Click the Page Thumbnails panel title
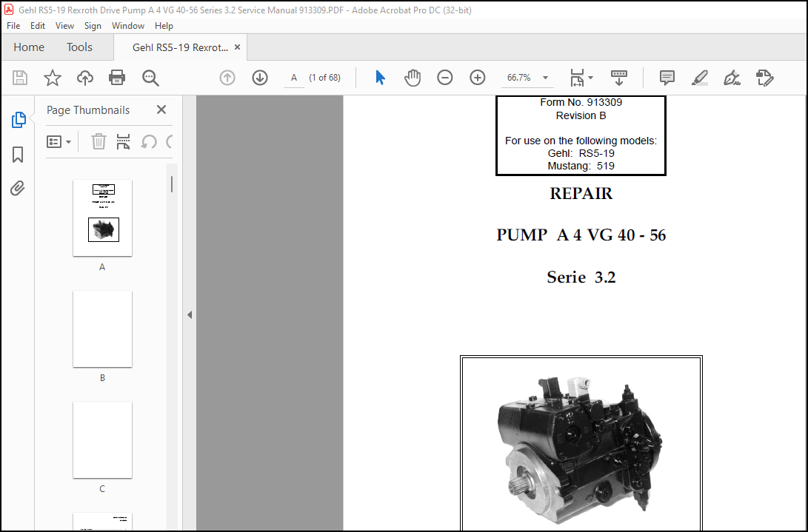This screenshot has height=532, width=808. tap(88, 110)
